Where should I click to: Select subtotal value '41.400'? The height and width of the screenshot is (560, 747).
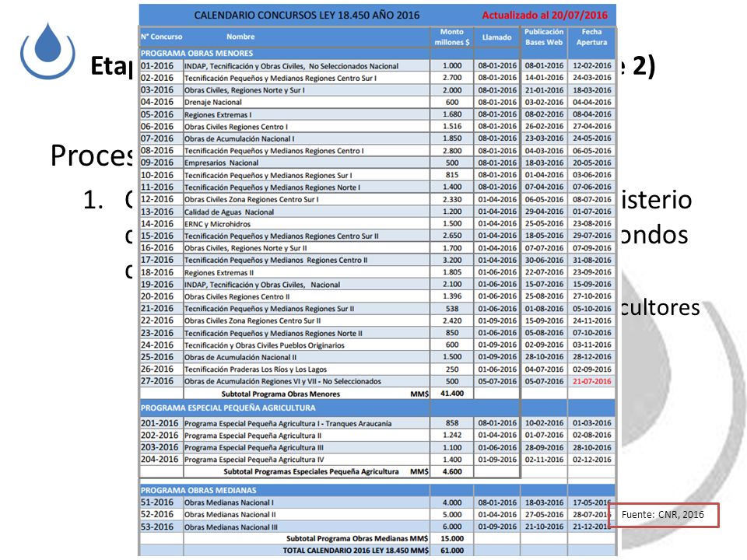pyautogui.click(x=451, y=394)
